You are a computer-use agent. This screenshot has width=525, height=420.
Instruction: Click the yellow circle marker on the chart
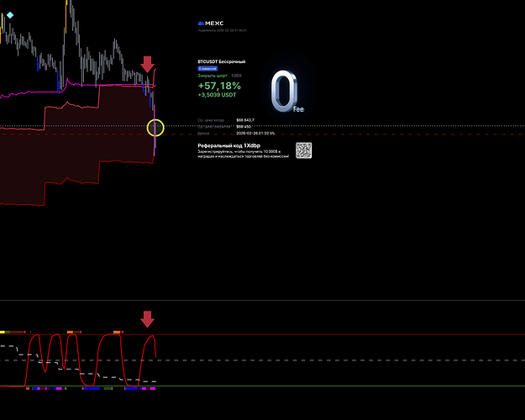(155, 129)
